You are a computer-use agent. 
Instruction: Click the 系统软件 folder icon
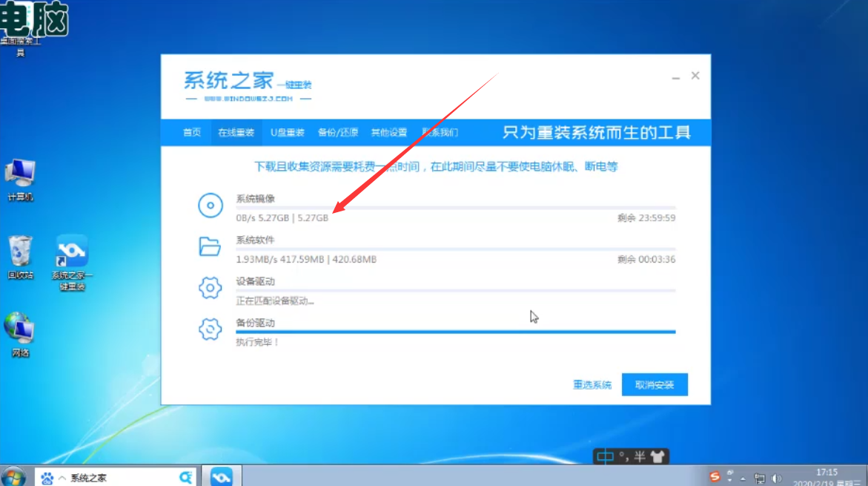click(210, 246)
